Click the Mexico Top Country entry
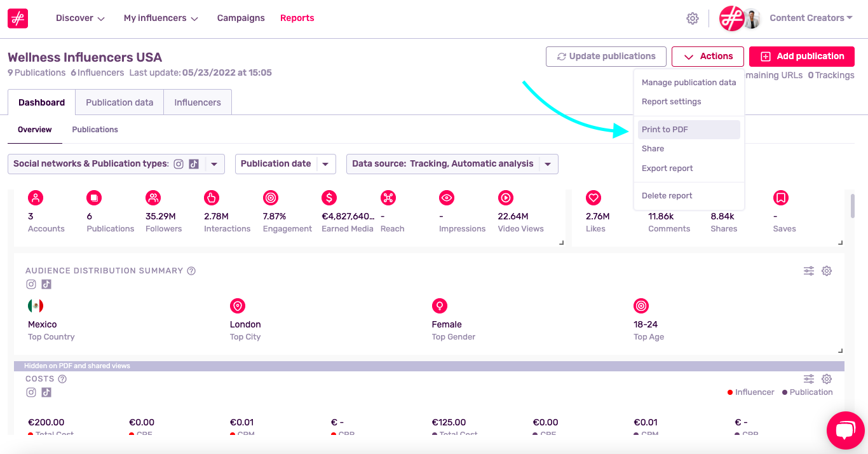 tap(42, 324)
